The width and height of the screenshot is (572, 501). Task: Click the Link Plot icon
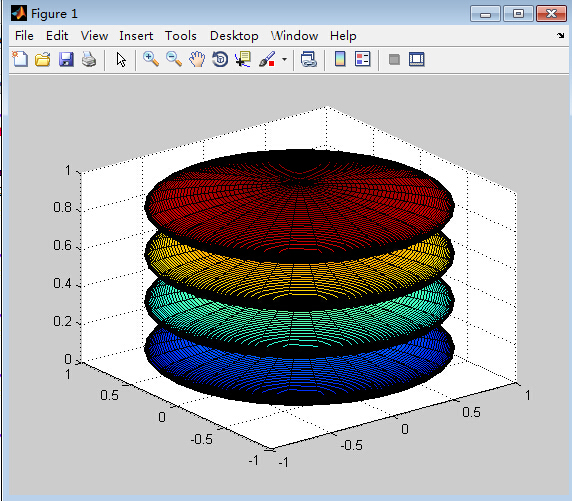coord(309,59)
